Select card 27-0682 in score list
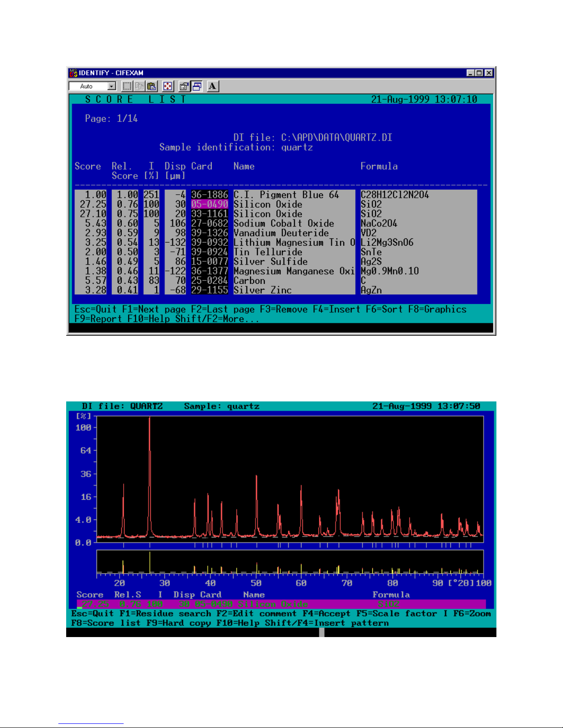563x728 pixels. pyautogui.click(x=210, y=223)
